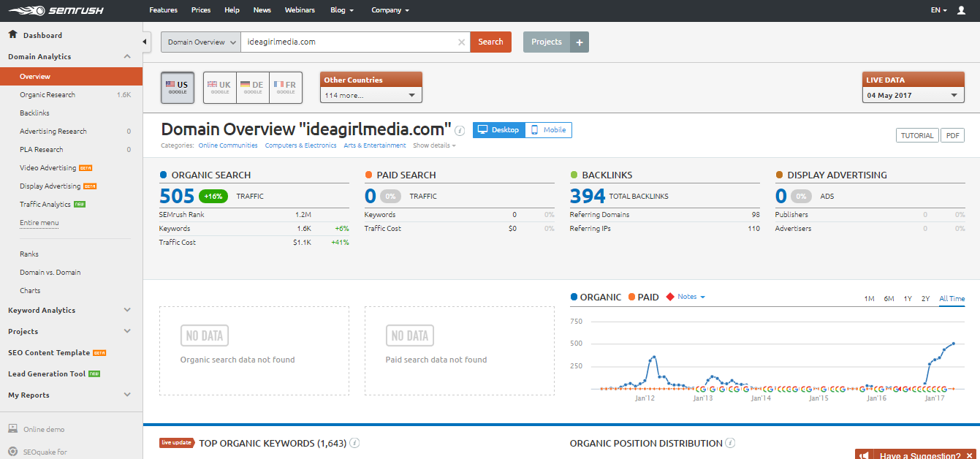Select the FR Google database

click(x=286, y=88)
